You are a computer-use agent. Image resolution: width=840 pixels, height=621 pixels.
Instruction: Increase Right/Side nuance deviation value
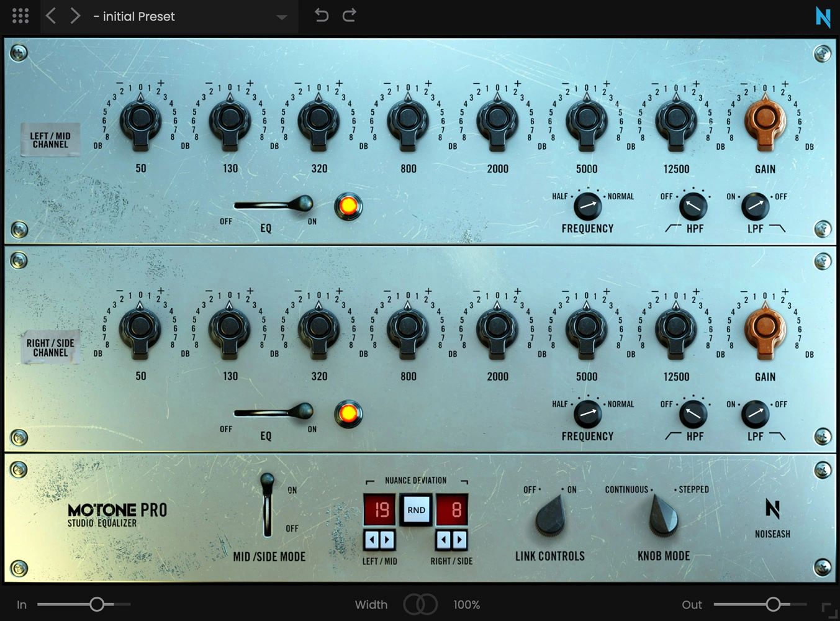460,540
